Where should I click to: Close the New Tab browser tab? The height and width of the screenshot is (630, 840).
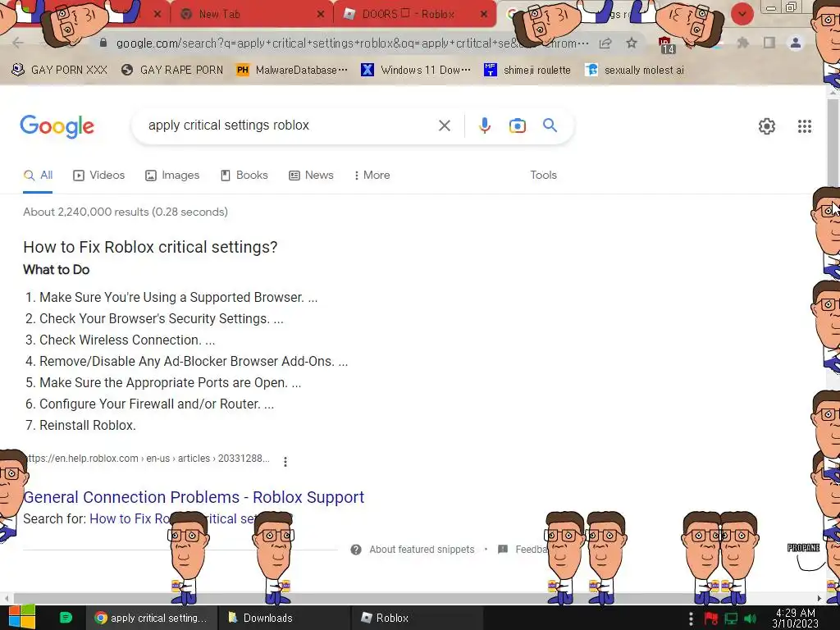coord(321,15)
